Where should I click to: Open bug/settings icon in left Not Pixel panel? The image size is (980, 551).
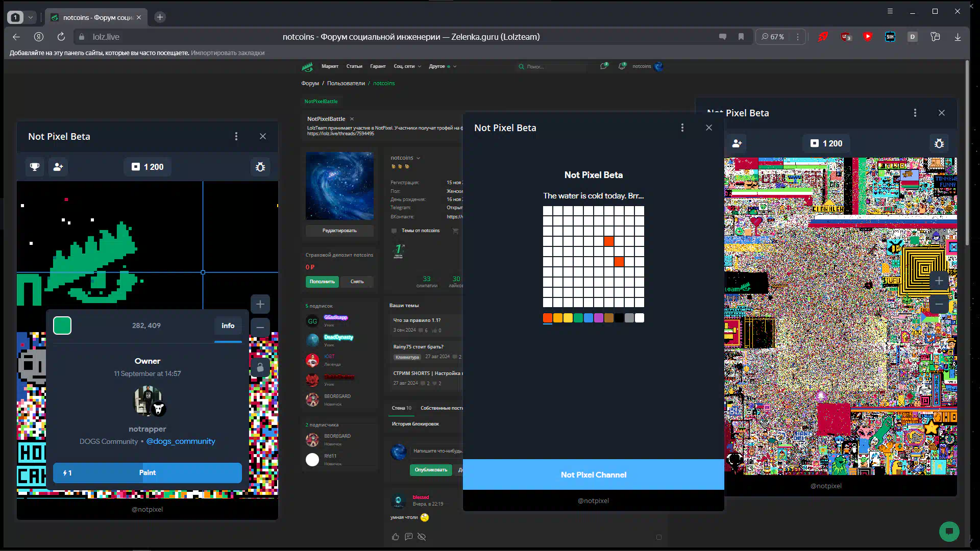pyautogui.click(x=260, y=167)
